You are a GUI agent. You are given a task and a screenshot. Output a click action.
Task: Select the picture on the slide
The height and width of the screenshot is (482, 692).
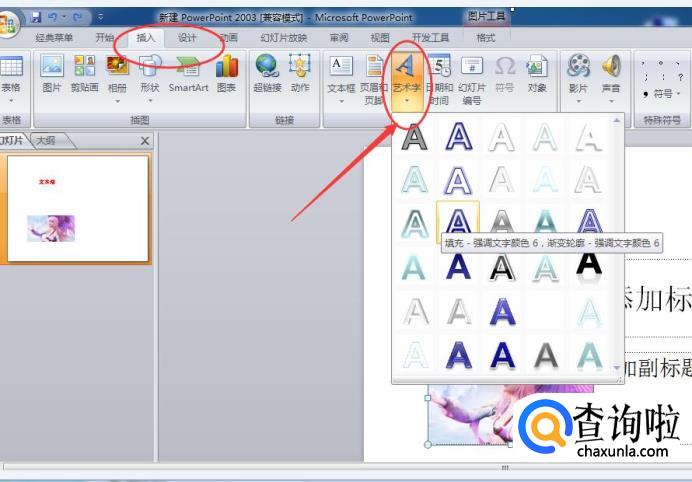(470, 415)
